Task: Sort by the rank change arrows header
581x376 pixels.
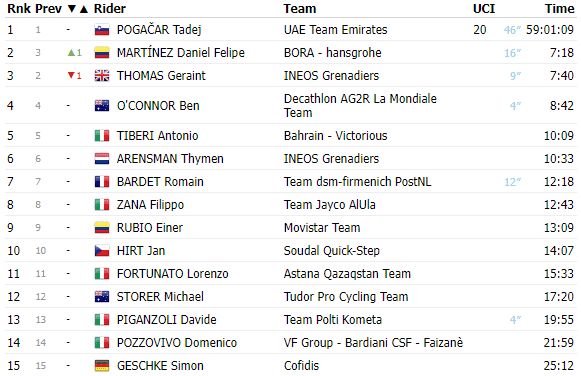Action: 78,9
